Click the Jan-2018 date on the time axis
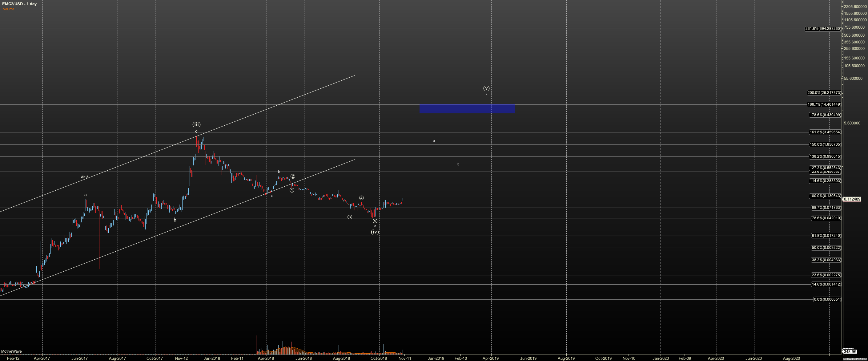The width and height of the screenshot is (868, 361). point(212,358)
